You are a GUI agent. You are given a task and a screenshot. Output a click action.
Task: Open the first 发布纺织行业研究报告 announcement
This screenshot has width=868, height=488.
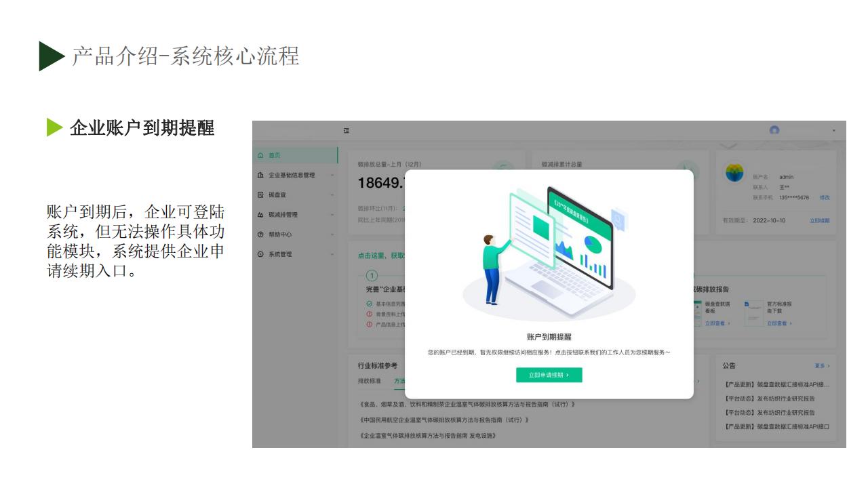770,399
